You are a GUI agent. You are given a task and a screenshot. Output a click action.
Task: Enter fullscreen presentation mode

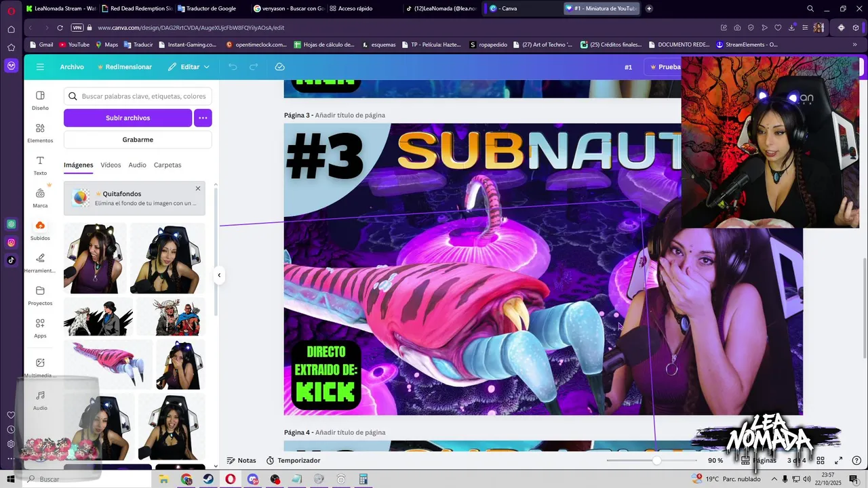[838, 460]
